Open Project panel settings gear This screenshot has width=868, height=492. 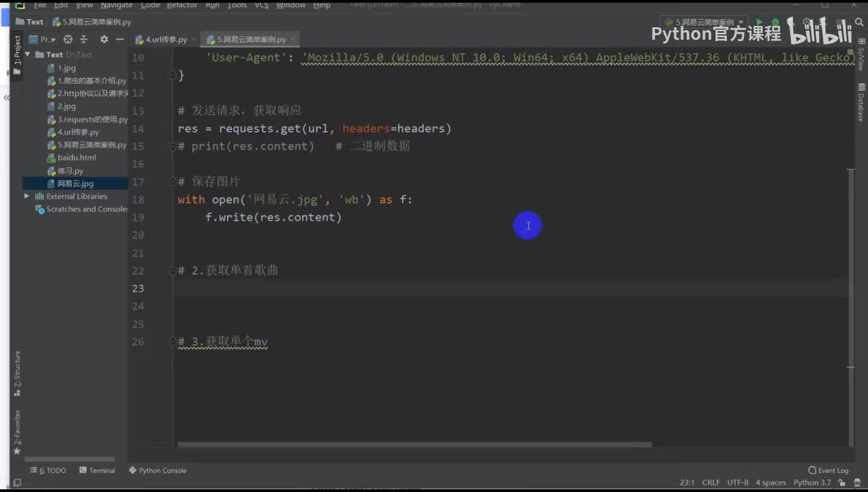[104, 40]
